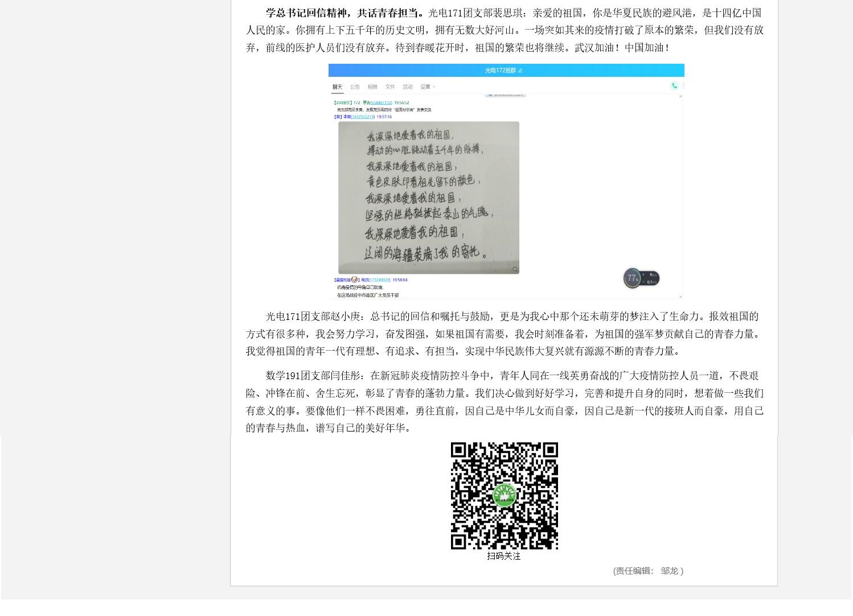Click the green phone call icon
Screen dimensions: 853x616
click(x=674, y=85)
